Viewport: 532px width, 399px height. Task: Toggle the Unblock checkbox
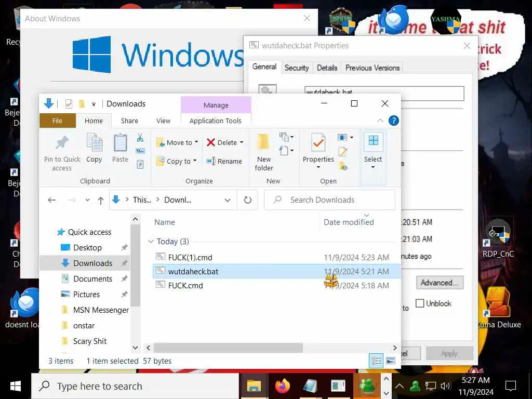point(420,303)
